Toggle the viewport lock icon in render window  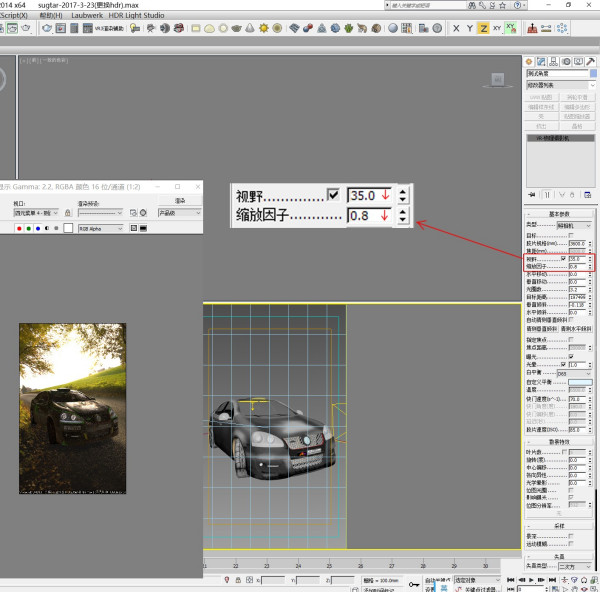pos(68,213)
